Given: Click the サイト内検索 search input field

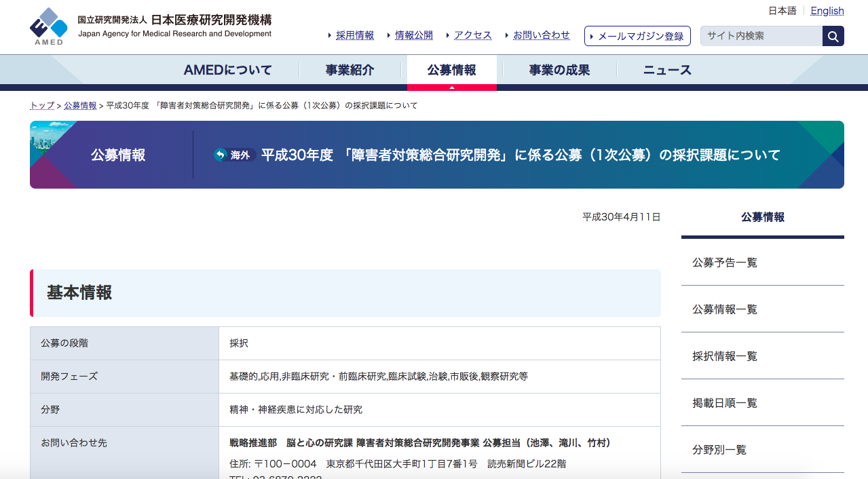Looking at the screenshot, I should pos(760,35).
